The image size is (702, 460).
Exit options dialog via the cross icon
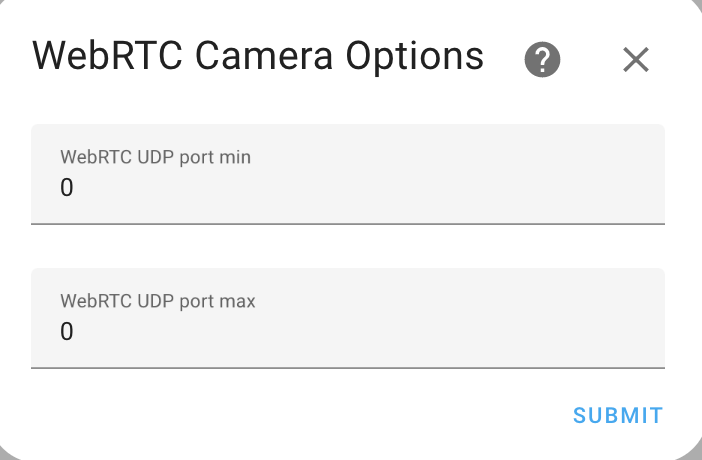point(636,60)
